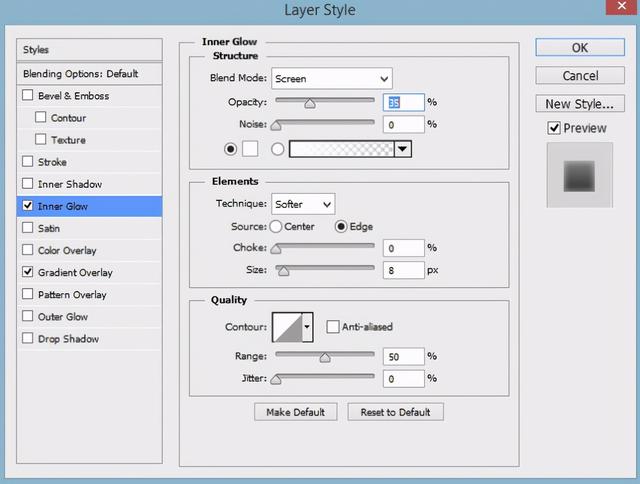The height and width of the screenshot is (484, 640).
Task: Click the New Style... button
Action: point(580,104)
